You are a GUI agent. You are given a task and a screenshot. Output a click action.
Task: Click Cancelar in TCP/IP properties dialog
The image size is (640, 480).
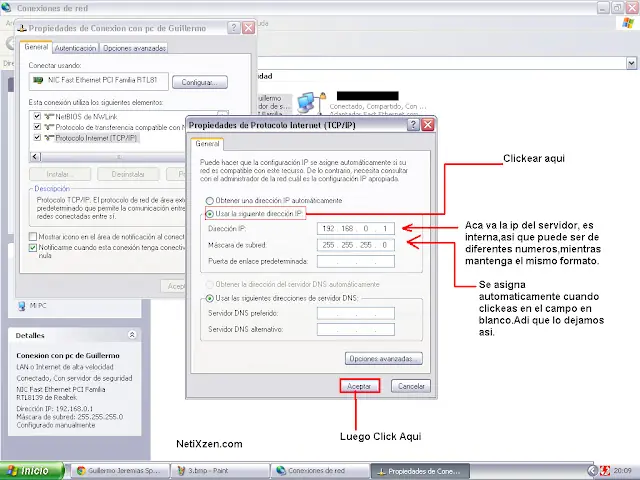pos(411,386)
